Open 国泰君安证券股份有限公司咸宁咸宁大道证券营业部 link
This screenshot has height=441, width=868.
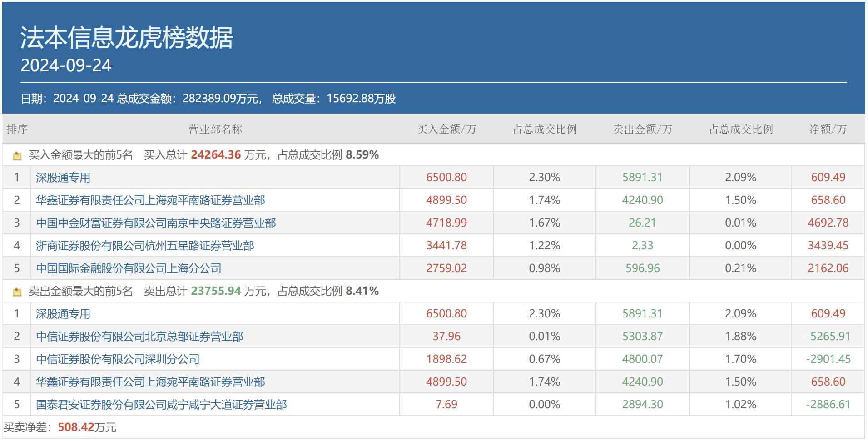point(161,405)
